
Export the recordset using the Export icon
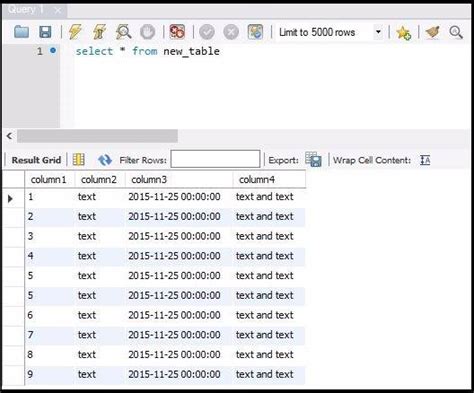tap(313, 159)
